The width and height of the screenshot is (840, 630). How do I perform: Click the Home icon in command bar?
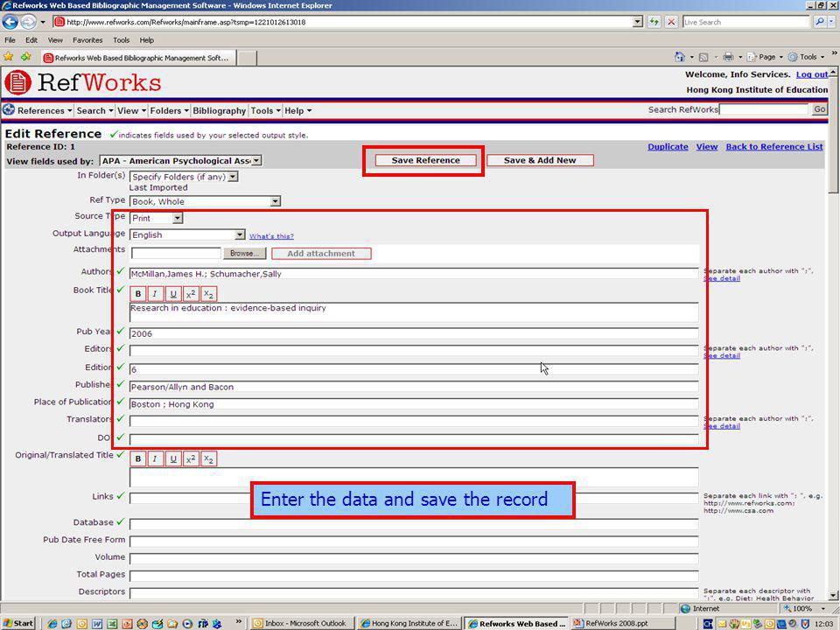(x=680, y=57)
